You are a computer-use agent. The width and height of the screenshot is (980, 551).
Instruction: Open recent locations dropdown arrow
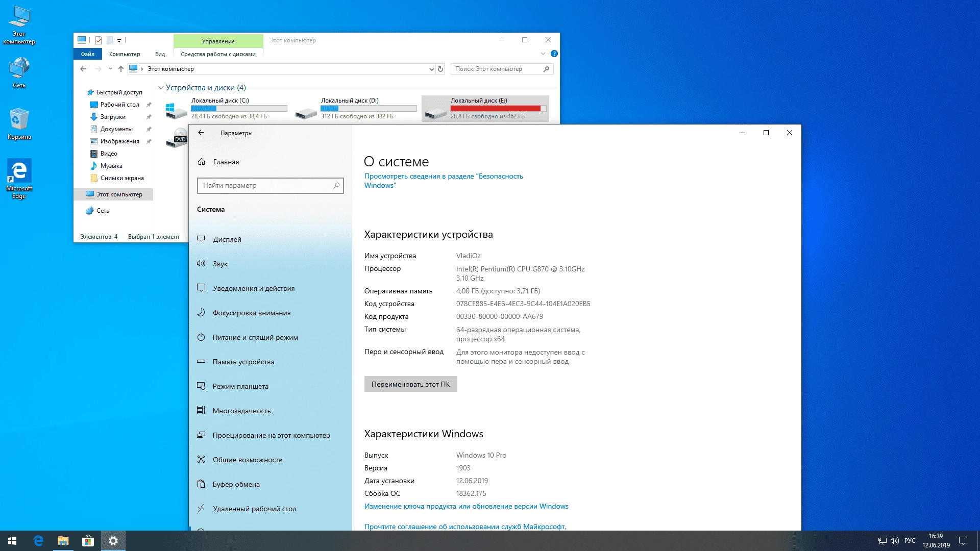click(110, 69)
